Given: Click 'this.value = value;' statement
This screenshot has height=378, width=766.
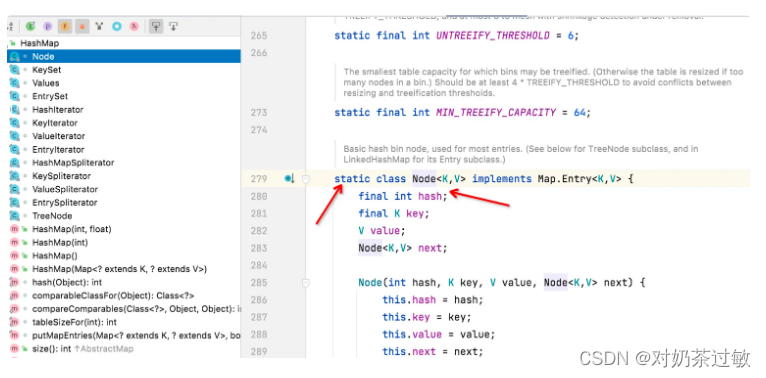Looking at the screenshot, I should coord(439,335).
